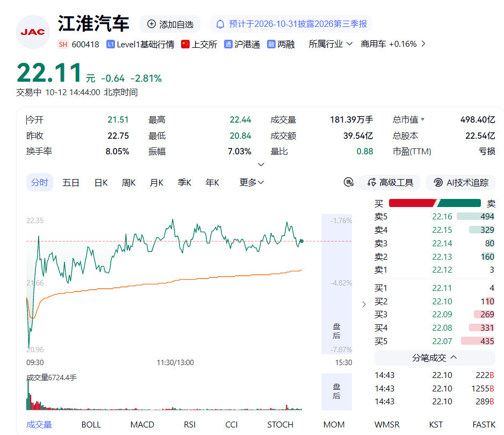Collapse order book side panel arrow
Viewport: 504px width, 435px height.
[364, 304]
